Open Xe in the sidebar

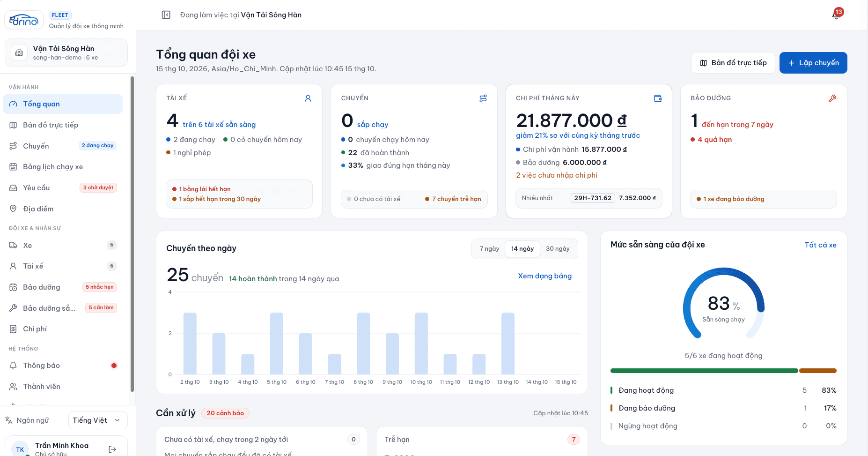pos(63,245)
